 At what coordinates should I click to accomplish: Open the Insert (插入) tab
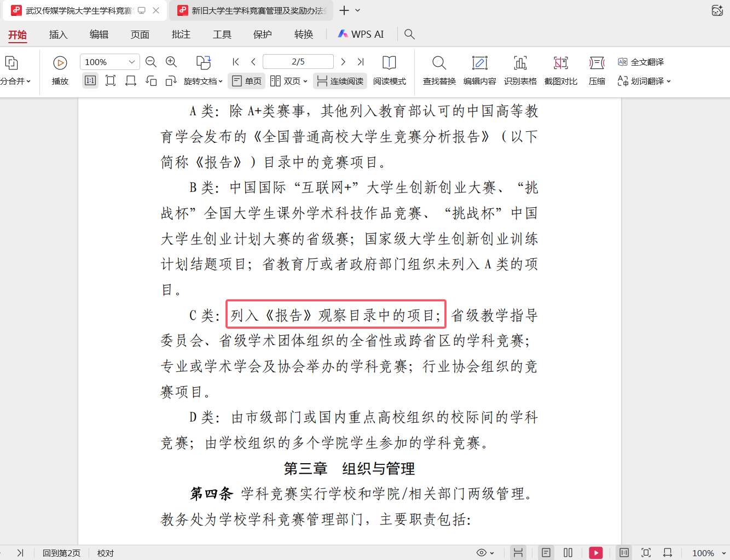pyautogui.click(x=58, y=34)
